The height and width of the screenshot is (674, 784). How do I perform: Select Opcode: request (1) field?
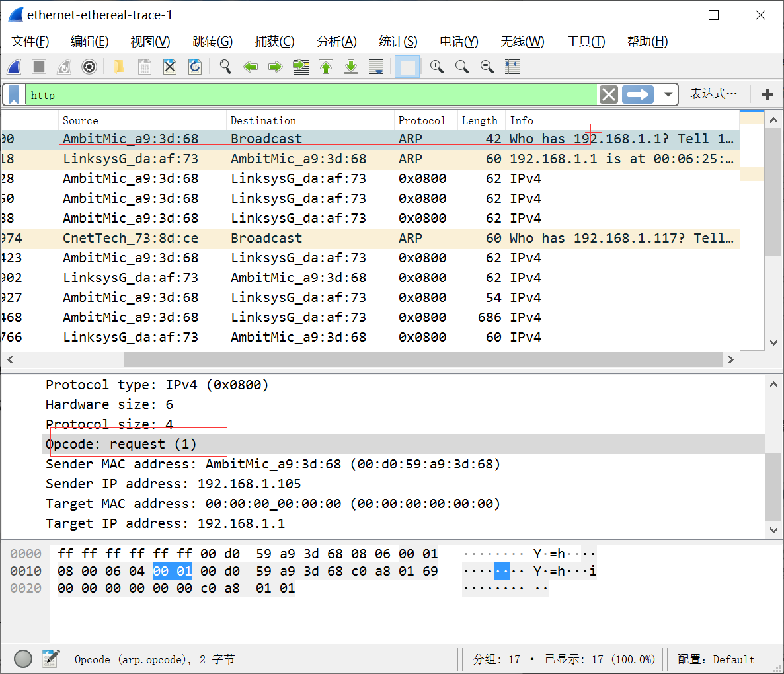[403, 444]
